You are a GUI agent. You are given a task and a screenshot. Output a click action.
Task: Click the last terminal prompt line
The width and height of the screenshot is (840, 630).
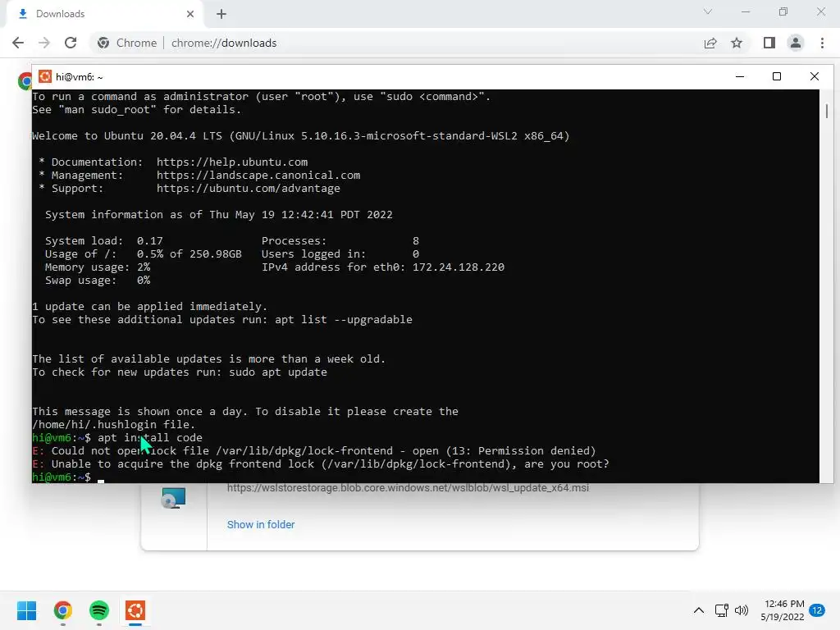(68, 477)
